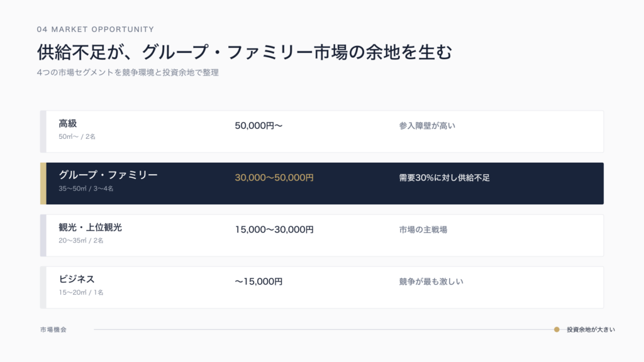Image resolution: width=644 pixels, height=362 pixels.
Task: Click the 35〜50㎡ / 3〜4名 detail text
Action: (86, 189)
